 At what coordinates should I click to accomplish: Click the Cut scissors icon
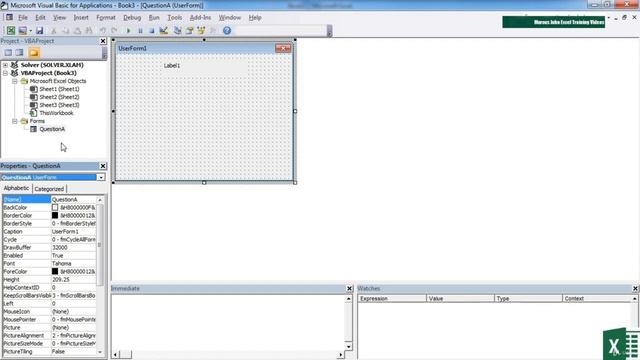point(53,31)
